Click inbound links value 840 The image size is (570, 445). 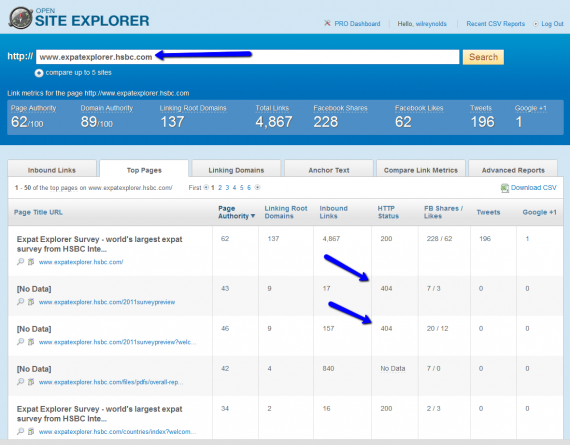point(328,369)
